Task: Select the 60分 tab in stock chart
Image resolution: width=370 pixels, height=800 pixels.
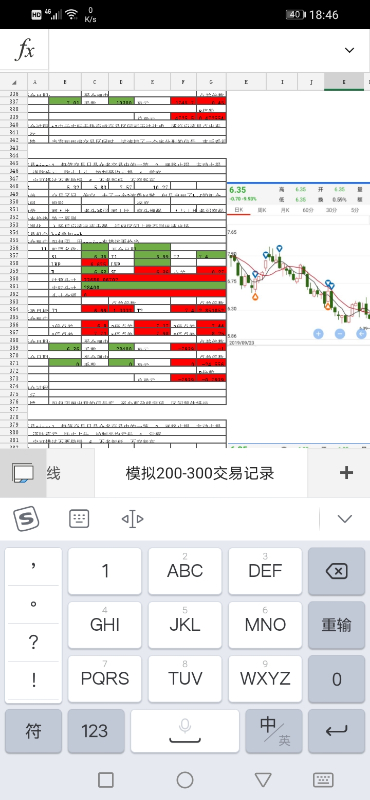Action: [x=308, y=210]
